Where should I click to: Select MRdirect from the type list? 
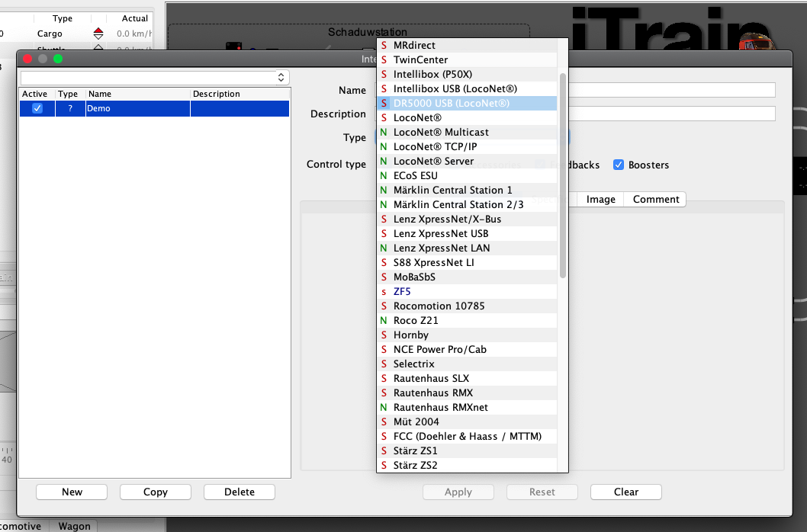click(467, 45)
